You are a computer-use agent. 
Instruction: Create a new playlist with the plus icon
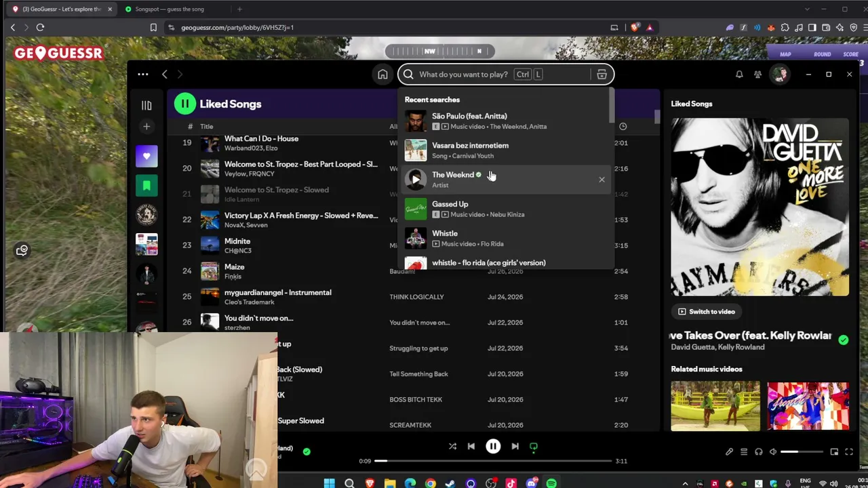pos(146,127)
